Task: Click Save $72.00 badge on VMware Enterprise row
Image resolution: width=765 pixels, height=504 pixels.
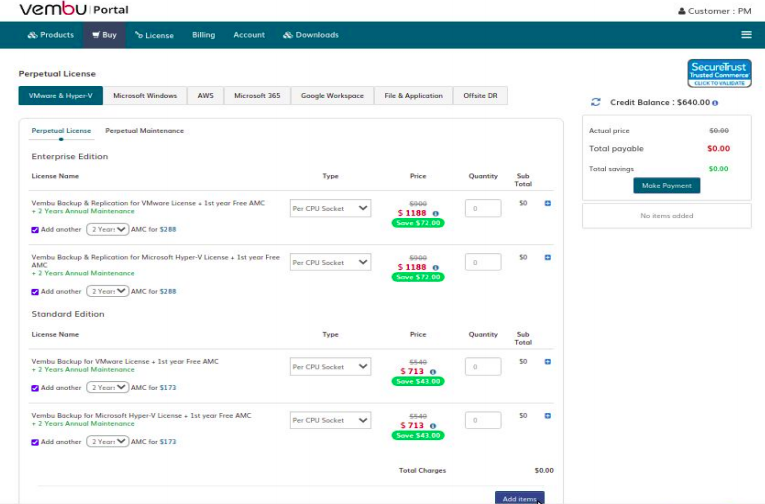Action: coord(418,223)
